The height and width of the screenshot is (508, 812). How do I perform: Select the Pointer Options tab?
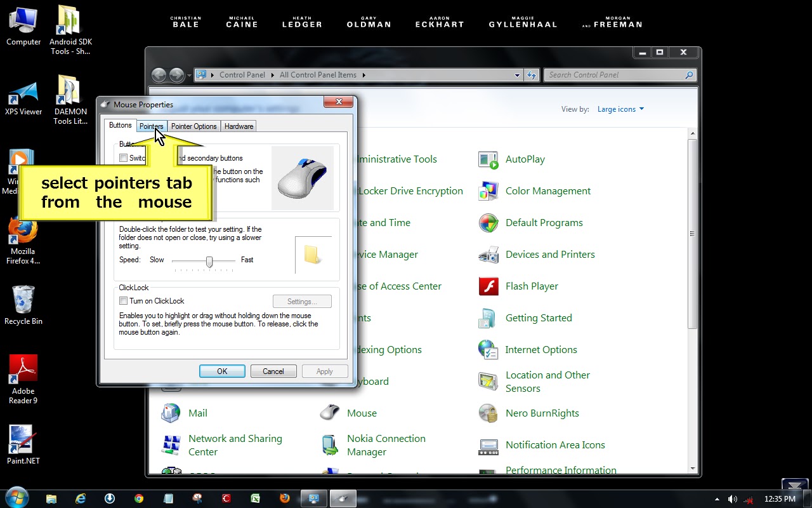click(x=193, y=126)
